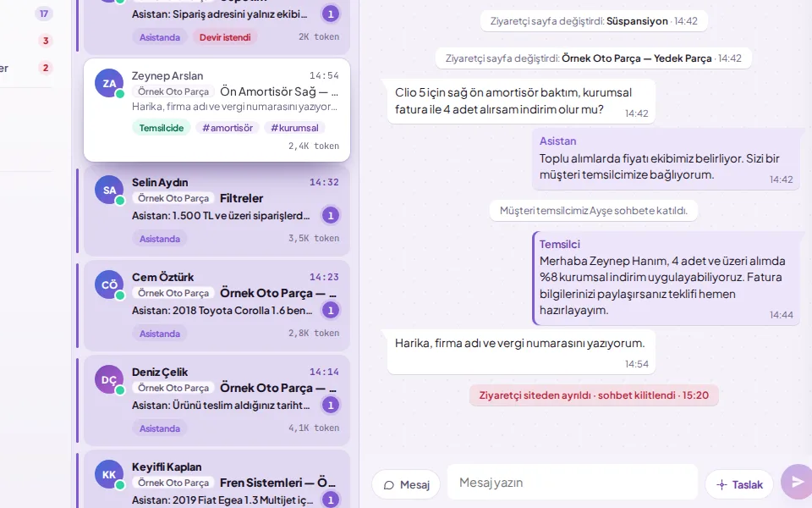The width and height of the screenshot is (812, 508).
Task: Open Deniz Çelik conversation
Action: pos(217,400)
